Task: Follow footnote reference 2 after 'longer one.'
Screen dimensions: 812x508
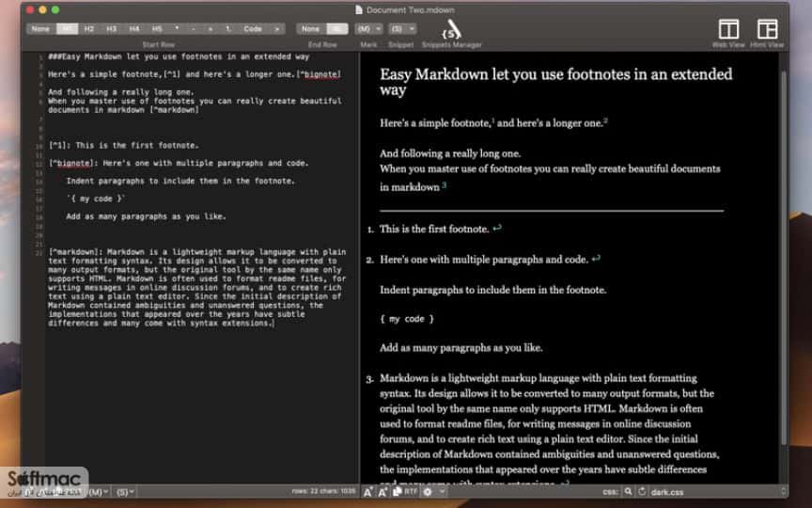Action: pyautogui.click(x=605, y=120)
